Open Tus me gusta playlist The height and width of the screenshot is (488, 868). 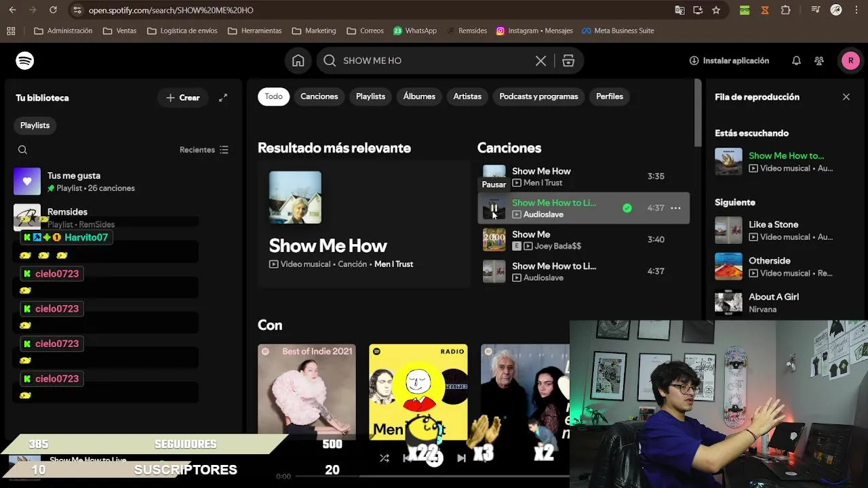click(122, 182)
